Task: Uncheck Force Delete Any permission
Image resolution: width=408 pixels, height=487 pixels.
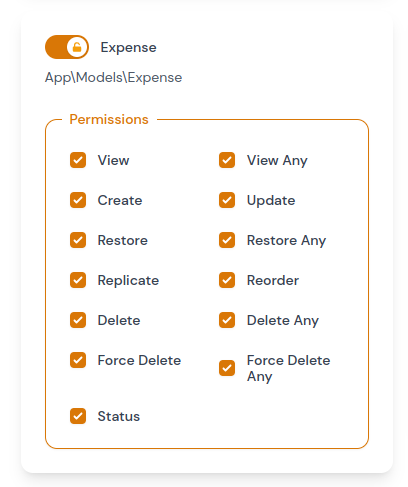Action: (x=227, y=368)
